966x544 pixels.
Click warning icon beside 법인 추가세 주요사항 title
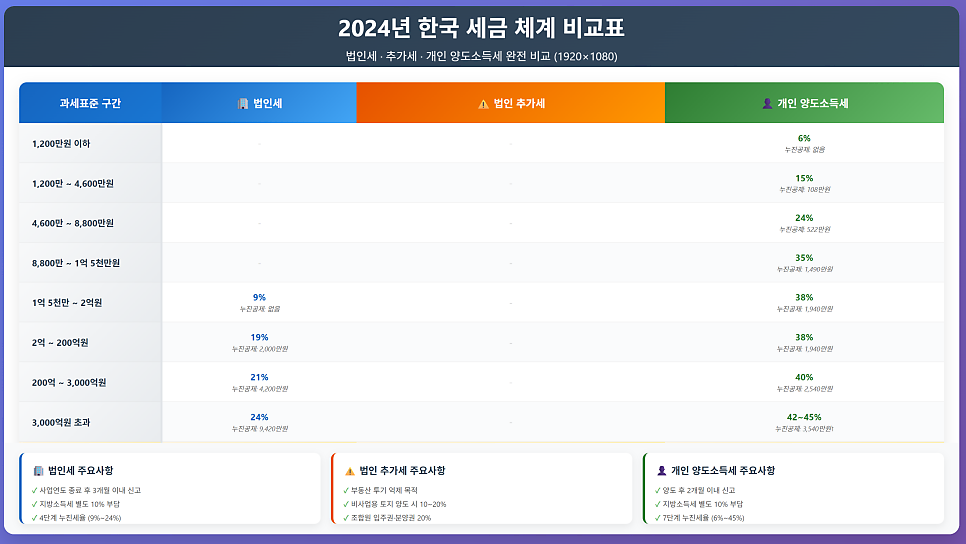(x=349, y=470)
